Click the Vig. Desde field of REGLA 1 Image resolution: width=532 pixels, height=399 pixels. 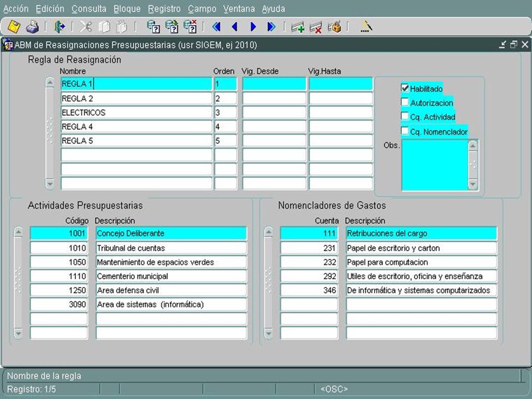point(274,84)
